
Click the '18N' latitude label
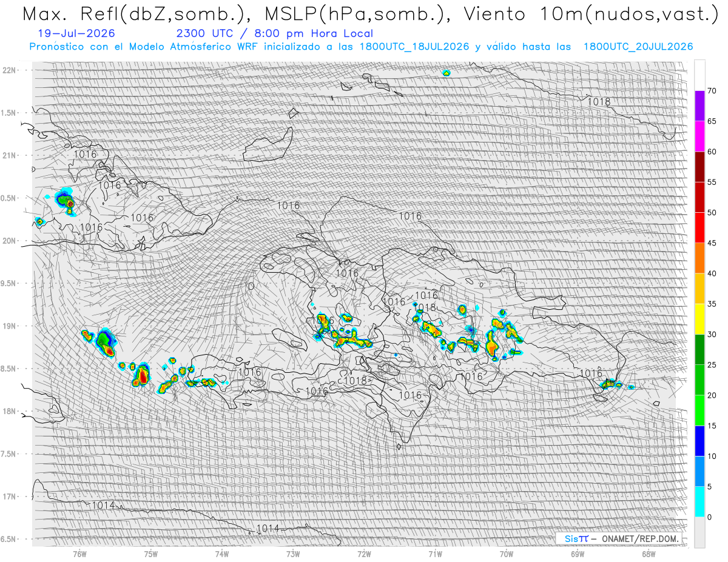pos(8,411)
